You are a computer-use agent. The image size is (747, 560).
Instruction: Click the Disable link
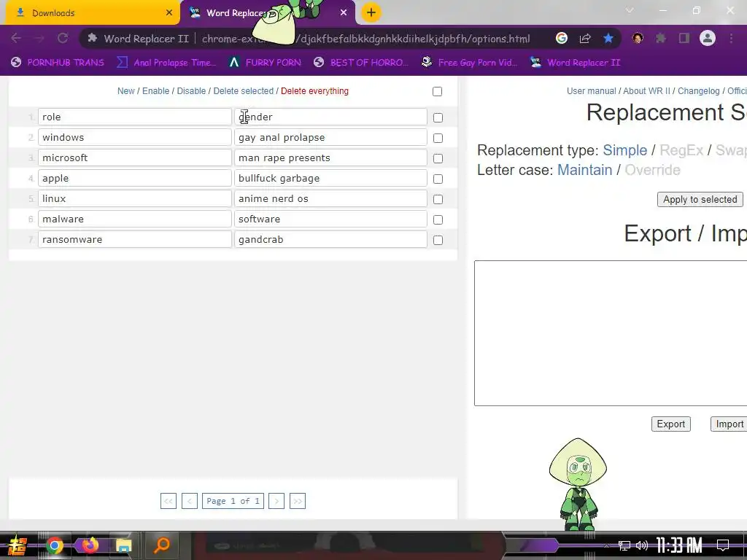(x=191, y=91)
